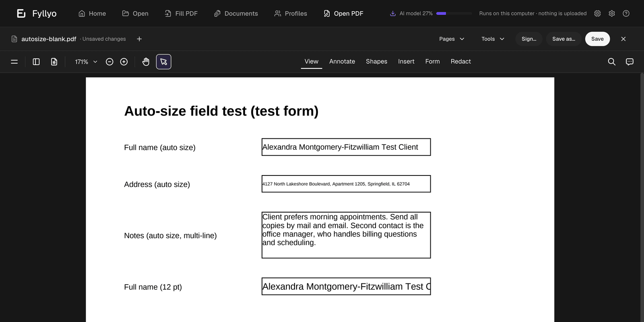Screen dimensions: 644x322
Task: Click the 'Notes (auto size, multi-line)' label
Action: point(170,236)
